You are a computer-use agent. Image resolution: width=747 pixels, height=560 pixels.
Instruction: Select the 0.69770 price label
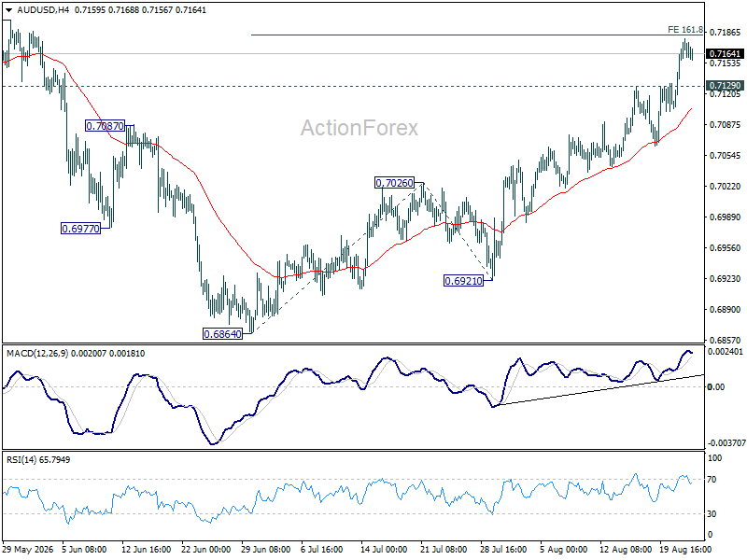pyautogui.click(x=81, y=229)
